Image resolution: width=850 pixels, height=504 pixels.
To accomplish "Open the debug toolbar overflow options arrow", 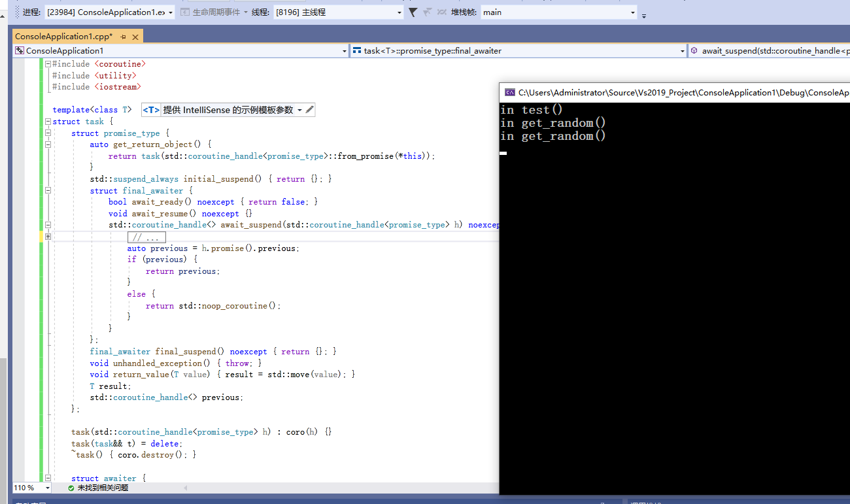I will (x=644, y=14).
